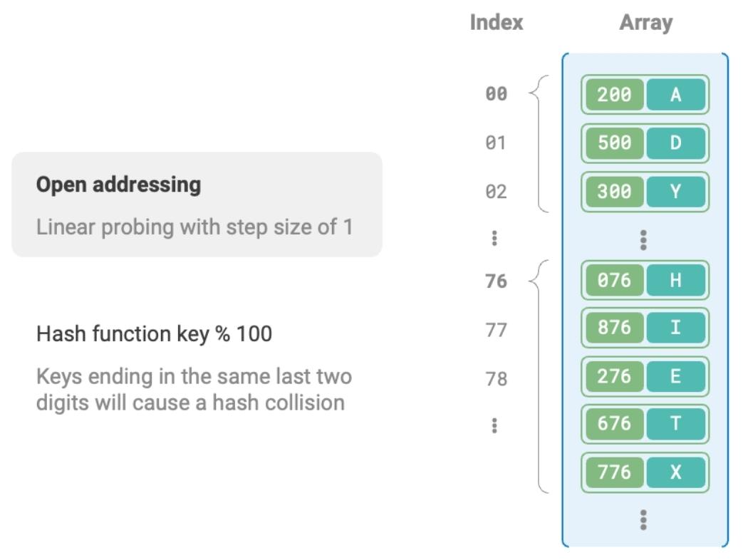Click the key cell 776
The height and width of the screenshot is (560, 743).
point(614,472)
